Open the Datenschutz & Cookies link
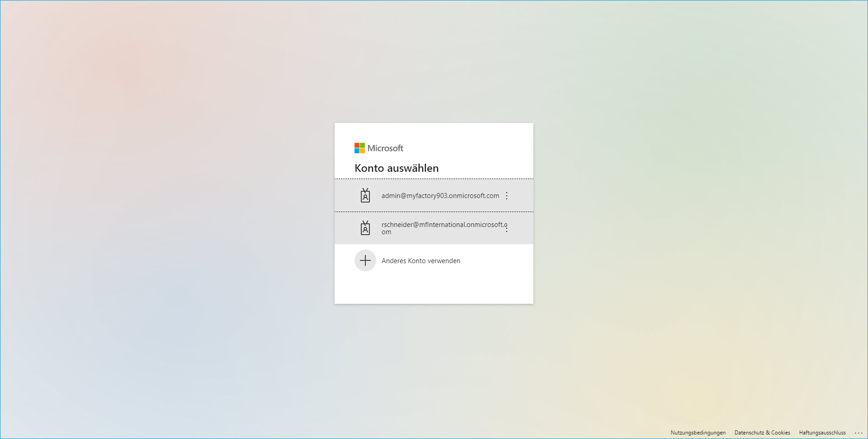This screenshot has height=439, width=868. point(762,433)
